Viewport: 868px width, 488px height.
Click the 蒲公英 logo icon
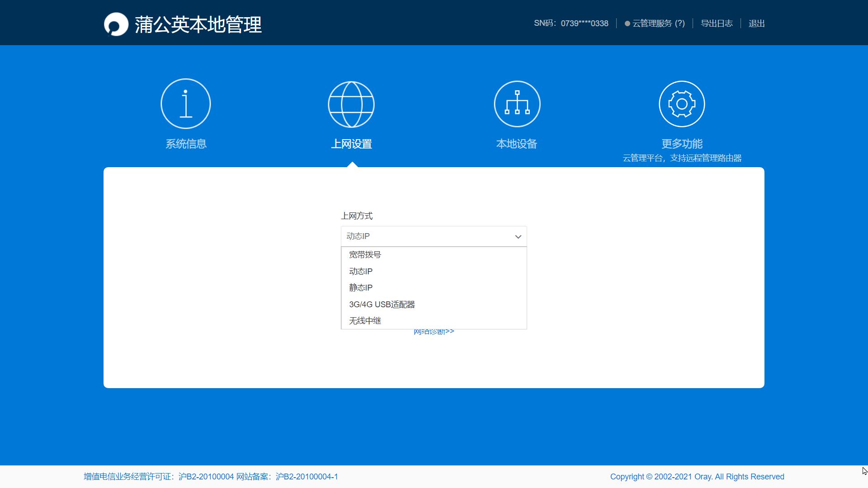pyautogui.click(x=116, y=24)
